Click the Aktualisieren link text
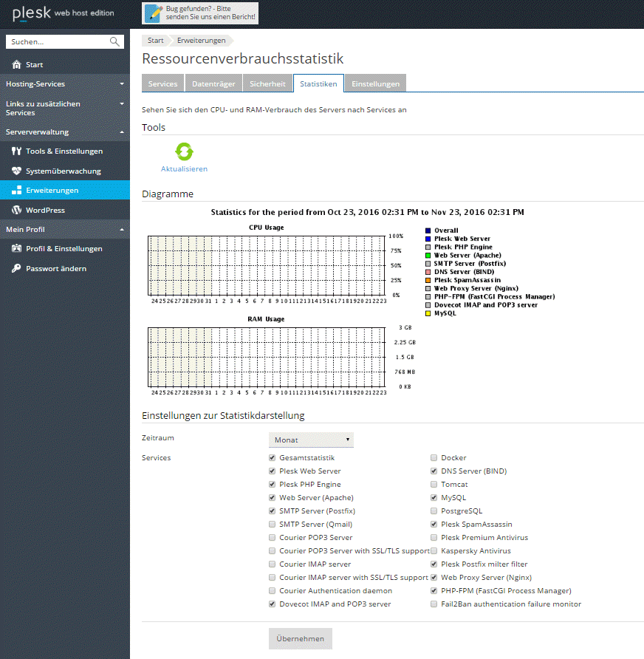Image resolution: width=644 pixels, height=659 pixels. click(x=184, y=168)
